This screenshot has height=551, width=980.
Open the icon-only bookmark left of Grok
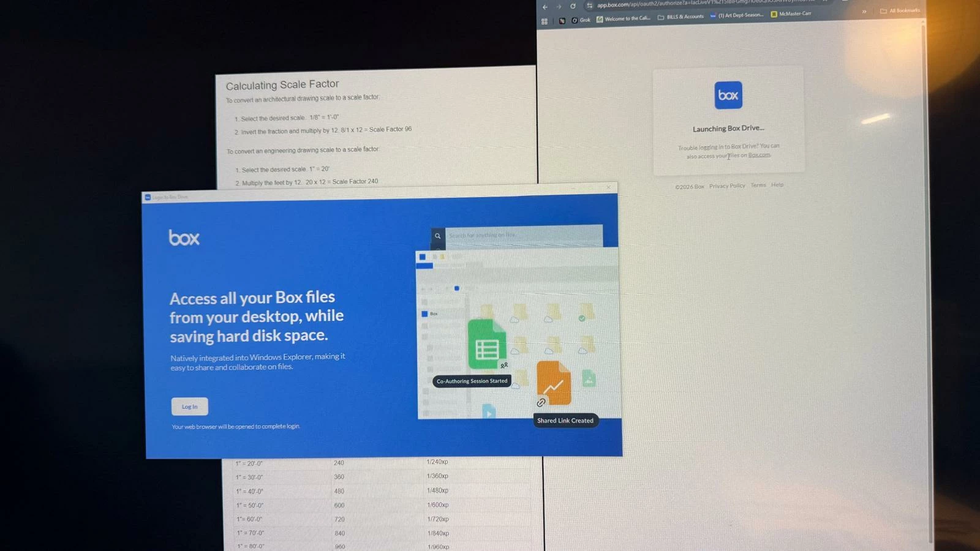(x=562, y=21)
